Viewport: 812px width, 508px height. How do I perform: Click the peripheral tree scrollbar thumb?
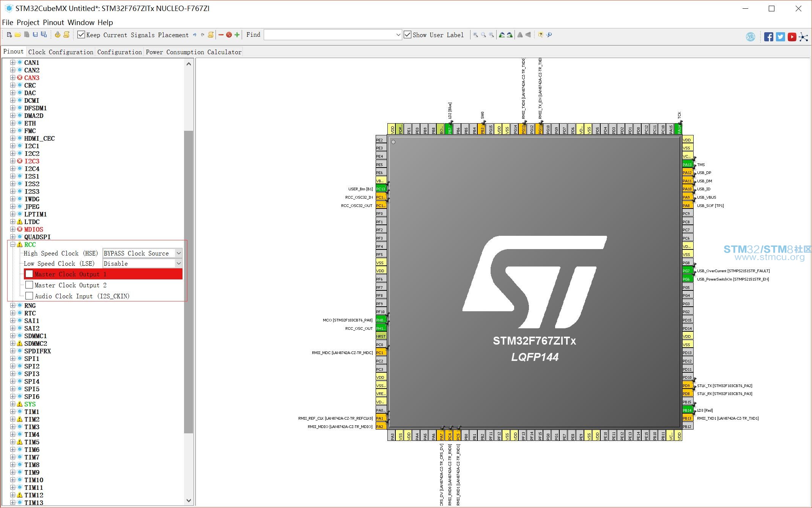[x=189, y=282]
